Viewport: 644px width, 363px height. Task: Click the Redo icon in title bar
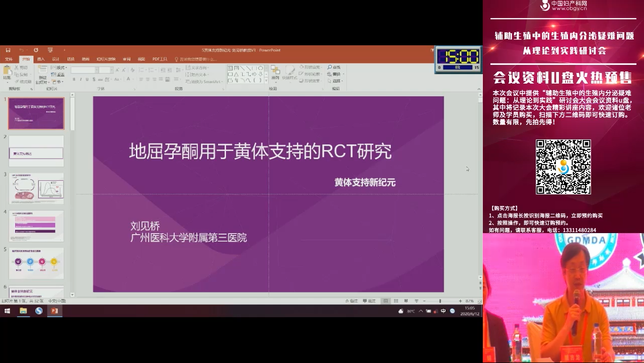pyautogui.click(x=36, y=50)
